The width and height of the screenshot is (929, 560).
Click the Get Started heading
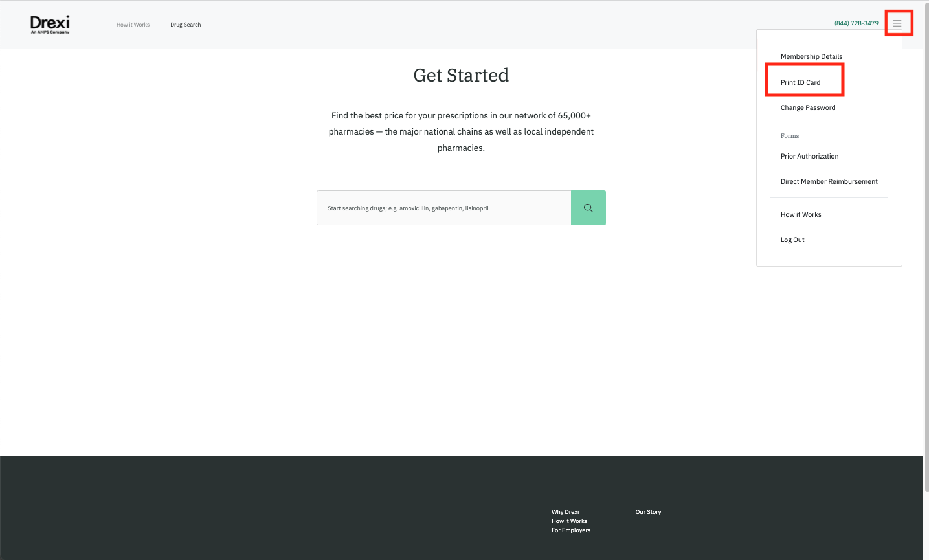[x=461, y=75]
